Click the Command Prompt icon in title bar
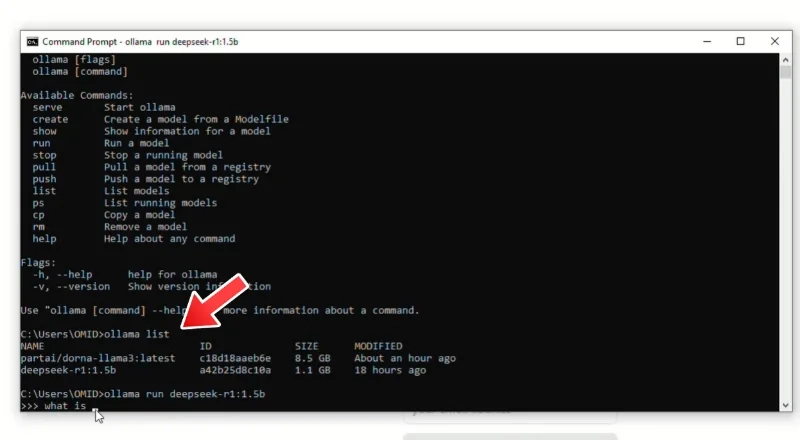Viewport: 800px width, 440px height. pyautogui.click(x=32, y=41)
